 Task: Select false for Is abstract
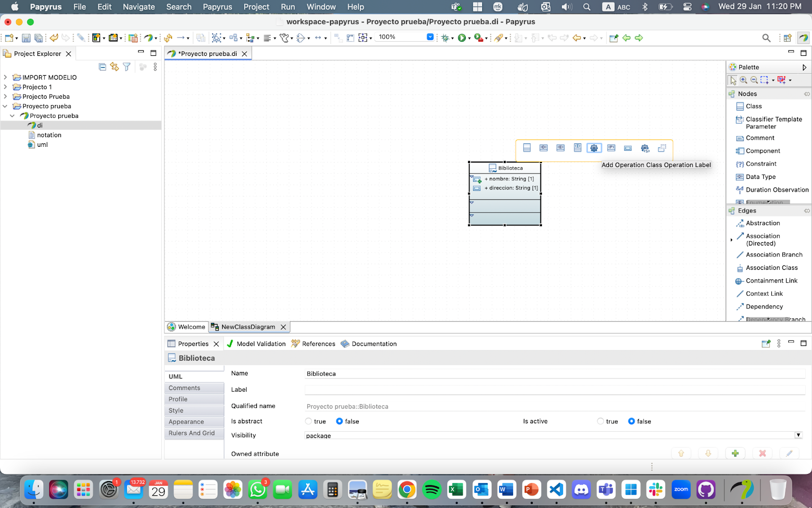[340, 421]
